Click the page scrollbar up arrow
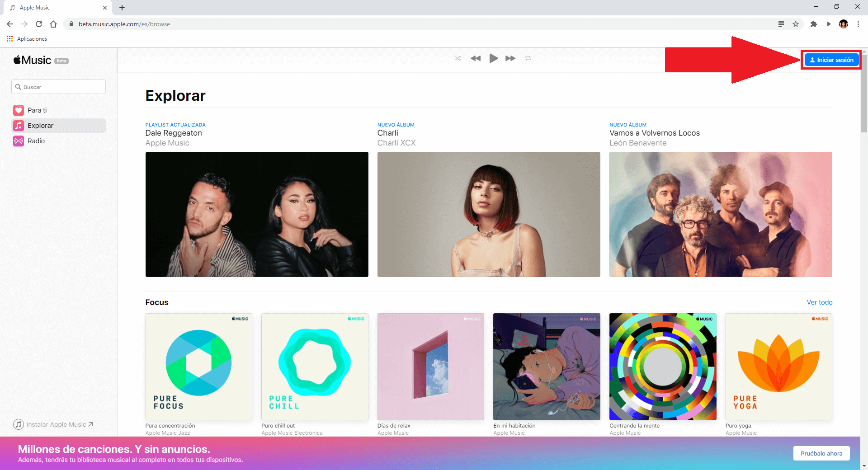The image size is (868, 470). click(x=864, y=51)
